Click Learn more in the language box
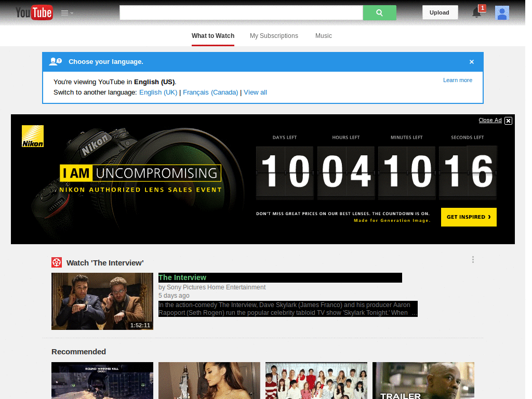This screenshot has width=532, height=399. (x=457, y=80)
